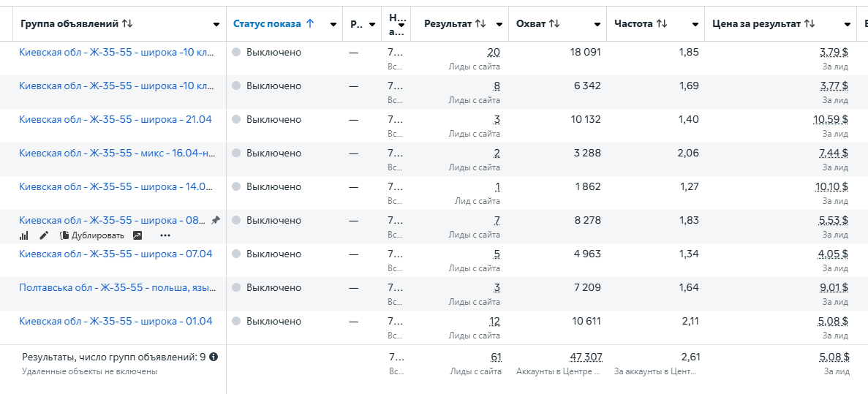Image resolution: width=868 pixels, height=394 pixels.
Task: Click the price value 10,59 $
Action: [x=831, y=120]
